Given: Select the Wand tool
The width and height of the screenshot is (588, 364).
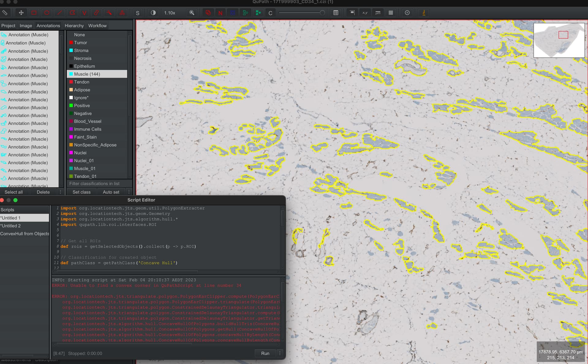Looking at the screenshot, I should pyautogui.click(x=110, y=13).
